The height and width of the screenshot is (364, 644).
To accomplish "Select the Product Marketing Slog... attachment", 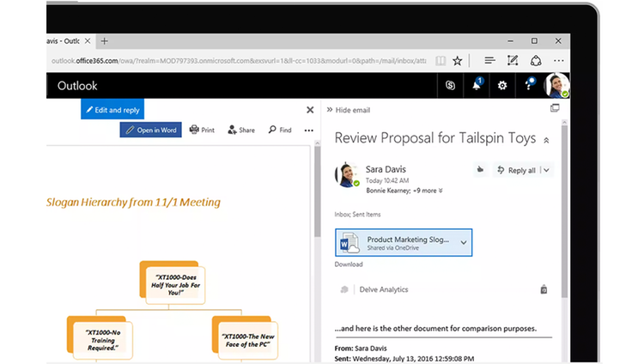I will point(404,242).
